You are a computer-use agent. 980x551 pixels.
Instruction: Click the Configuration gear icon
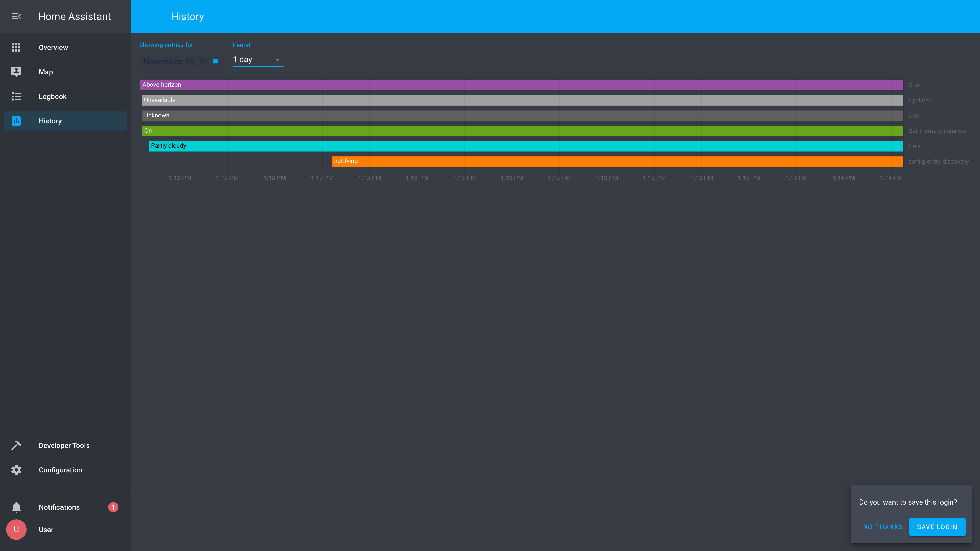pyautogui.click(x=16, y=470)
